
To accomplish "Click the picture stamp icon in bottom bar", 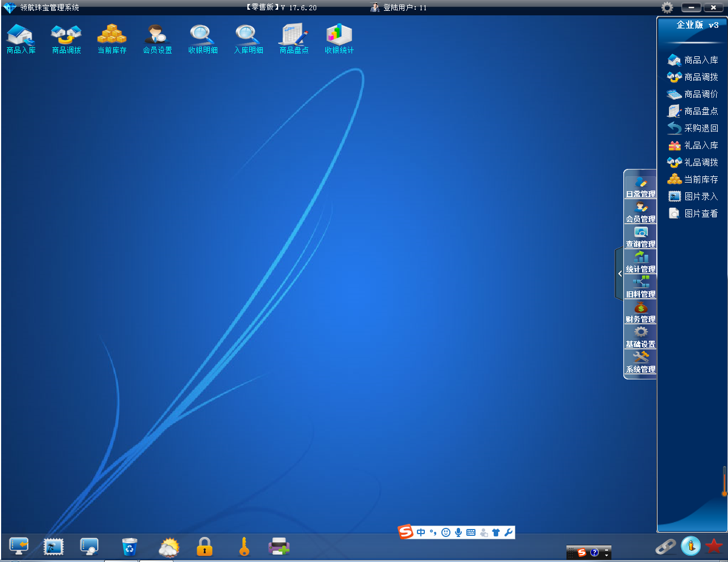I will [x=53, y=547].
